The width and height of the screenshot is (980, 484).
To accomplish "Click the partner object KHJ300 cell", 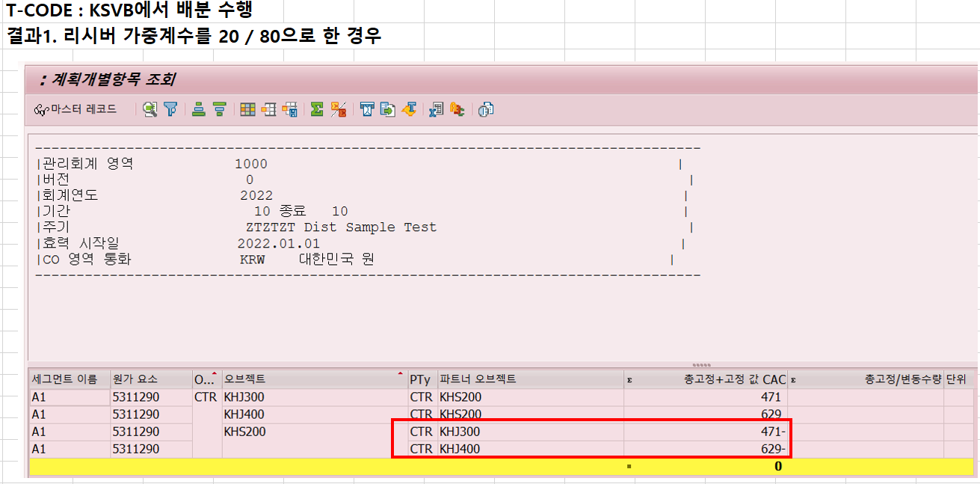I will click(x=530, y=432).
